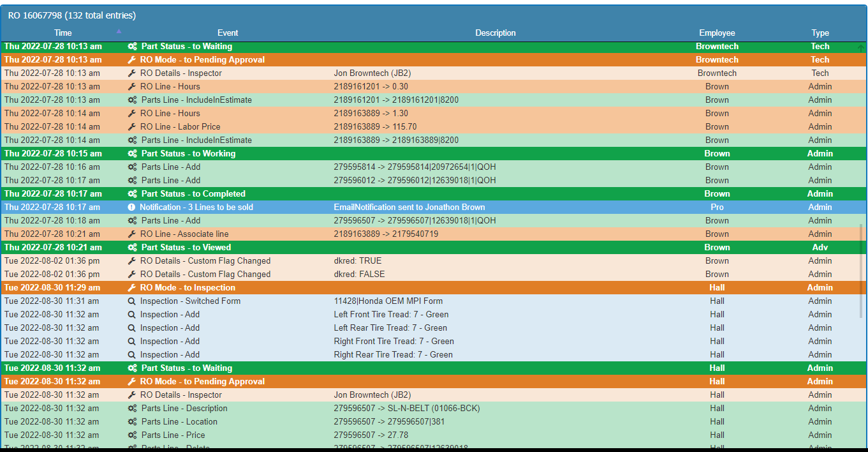Click the Event column header
Screen dimensions: 868x452
click(x=228, y=33)
